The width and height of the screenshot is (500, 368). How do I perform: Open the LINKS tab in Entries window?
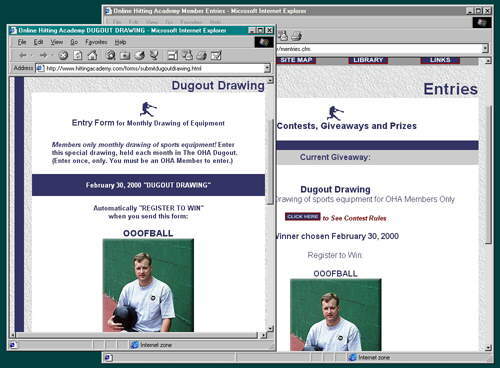pos(440,60)
